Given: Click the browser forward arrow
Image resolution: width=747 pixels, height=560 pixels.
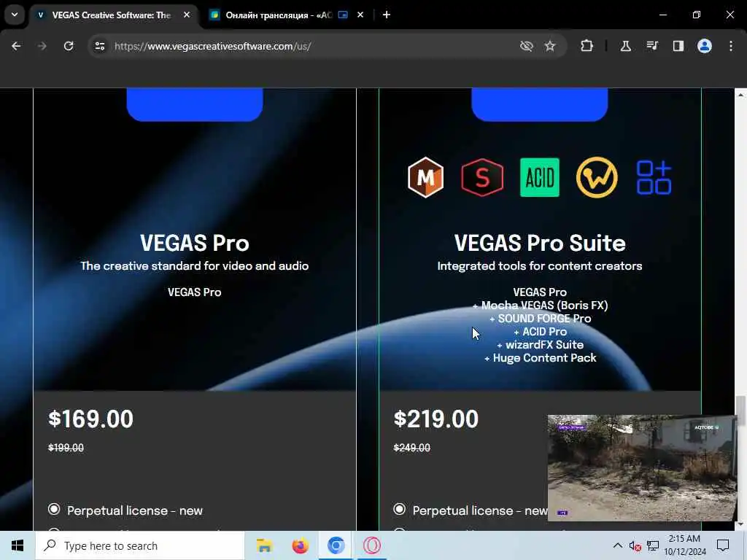Looking at the screenshot, I should point(42,46).
